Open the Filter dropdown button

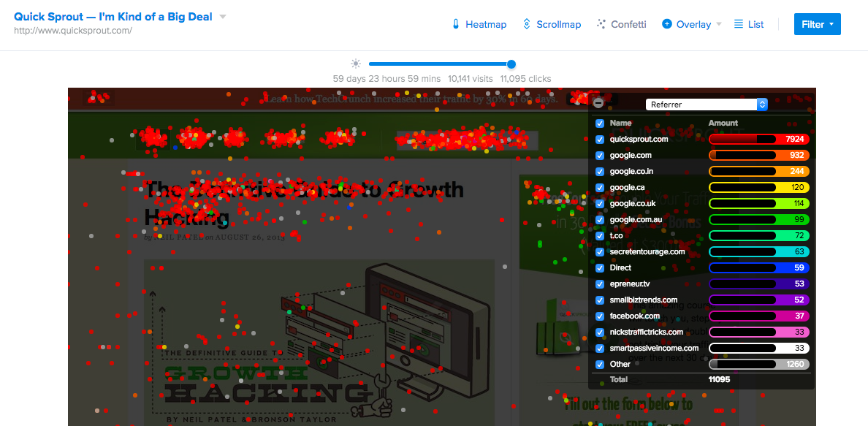click(817, 24)
